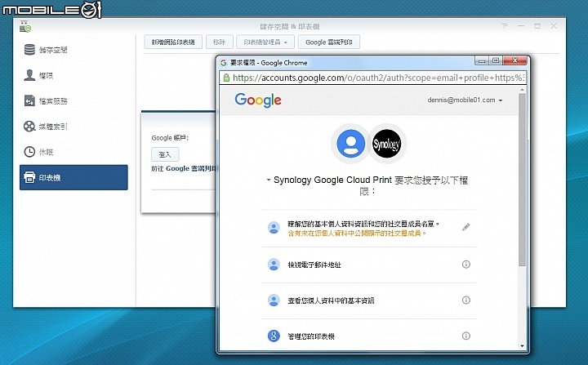Click the Google favicon in Chrome title bar
This screenshot has height=365, width=588.
(x=224, y=63)
